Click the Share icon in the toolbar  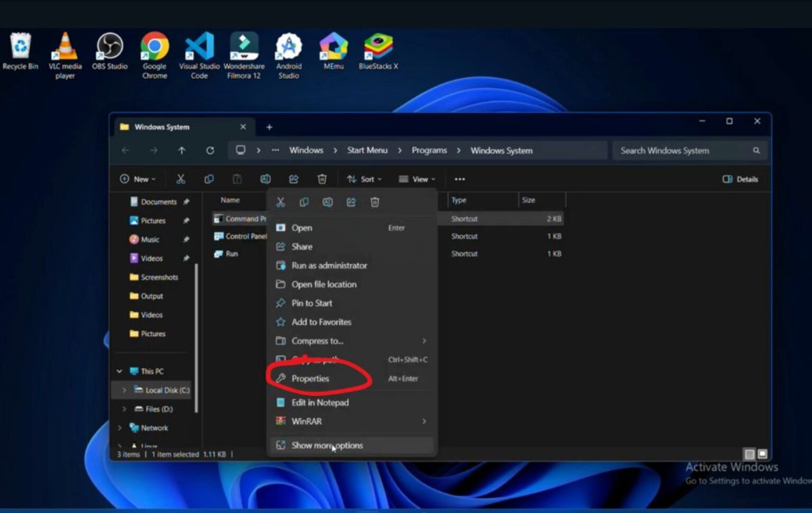tap(294, 179)
